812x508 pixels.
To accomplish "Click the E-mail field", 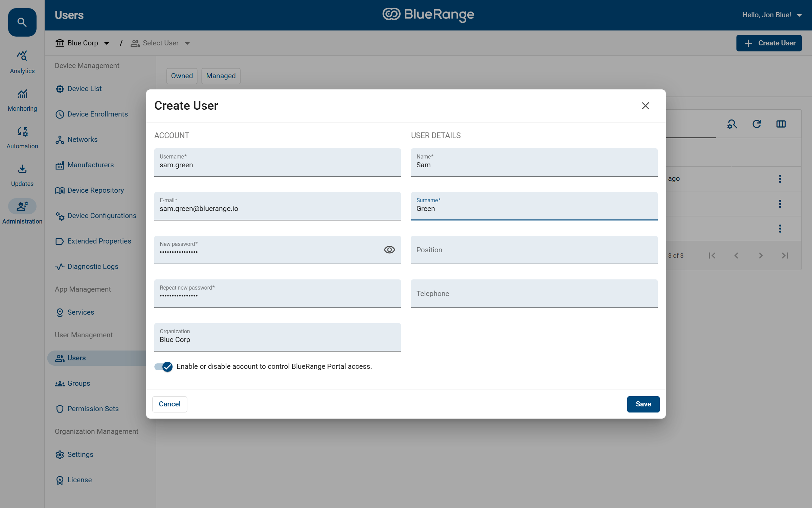I will [277, 206].
